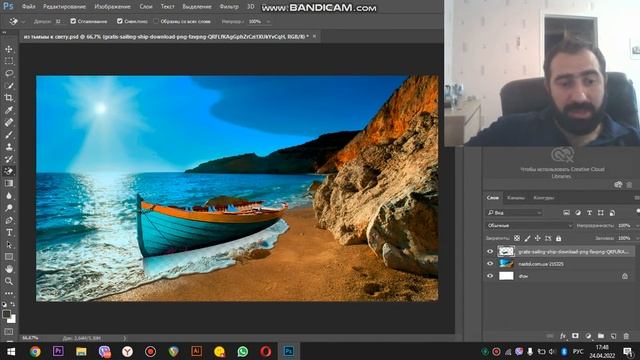Select the Path Selection tool
640x360 pixels.
click(x=9, y=245)
